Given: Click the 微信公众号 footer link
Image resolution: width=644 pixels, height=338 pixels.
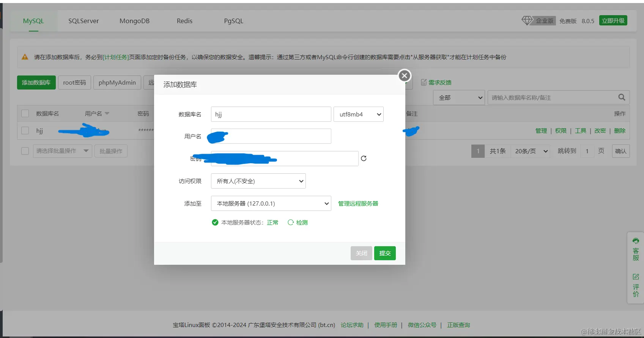Looking at the screenshot, I should (x=422, y=325).
